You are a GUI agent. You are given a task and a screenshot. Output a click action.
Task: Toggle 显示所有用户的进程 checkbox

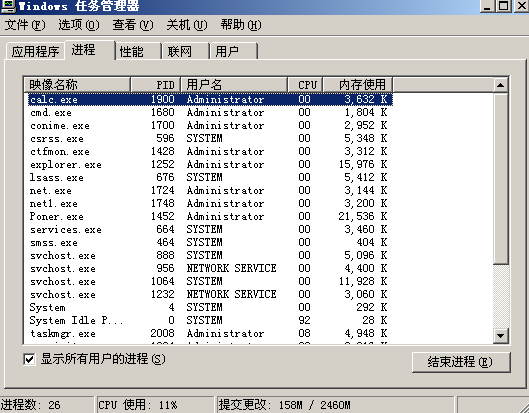(x=29, y=359)
